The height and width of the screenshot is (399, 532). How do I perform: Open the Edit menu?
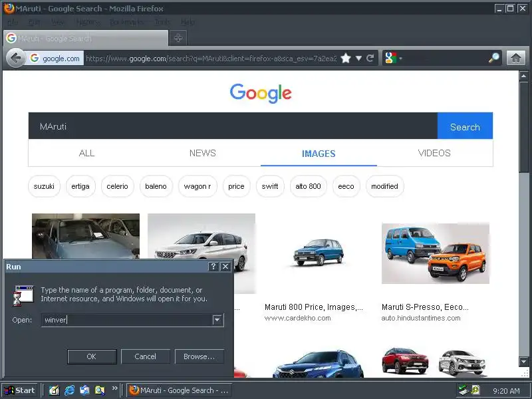point(35,22)
